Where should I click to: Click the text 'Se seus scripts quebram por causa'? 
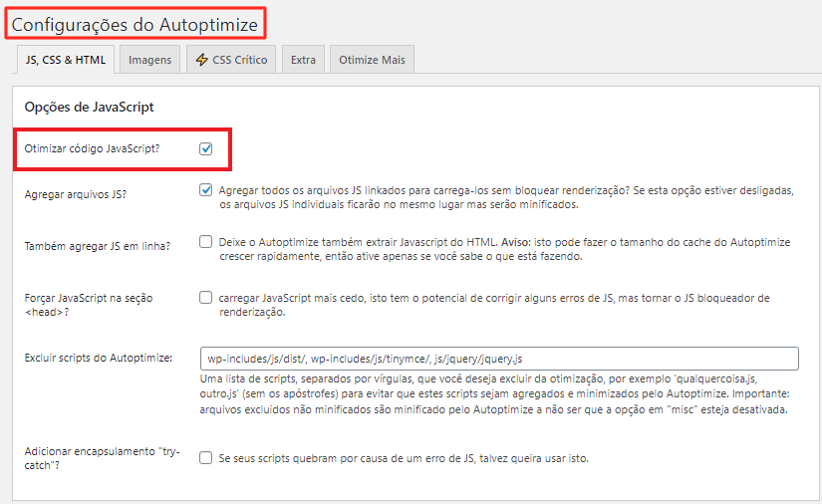click(x=404, y=458)
